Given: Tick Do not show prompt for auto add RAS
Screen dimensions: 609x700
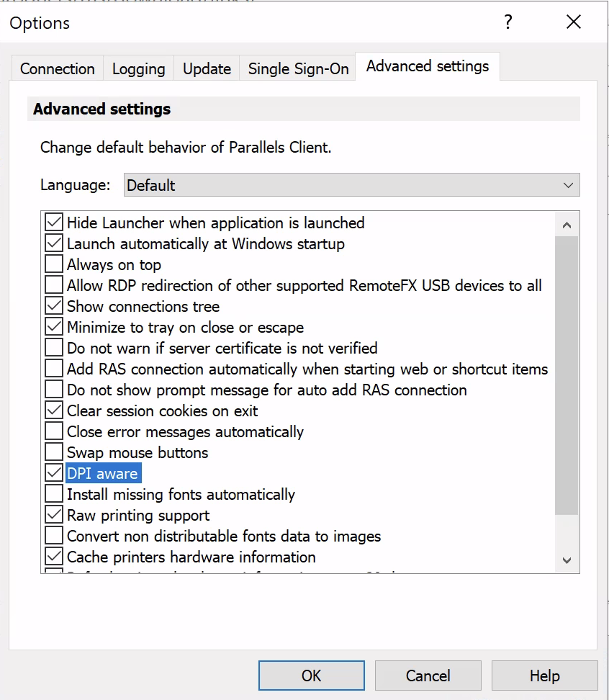Looking at the screenshot, I should [x=54, y=390].
